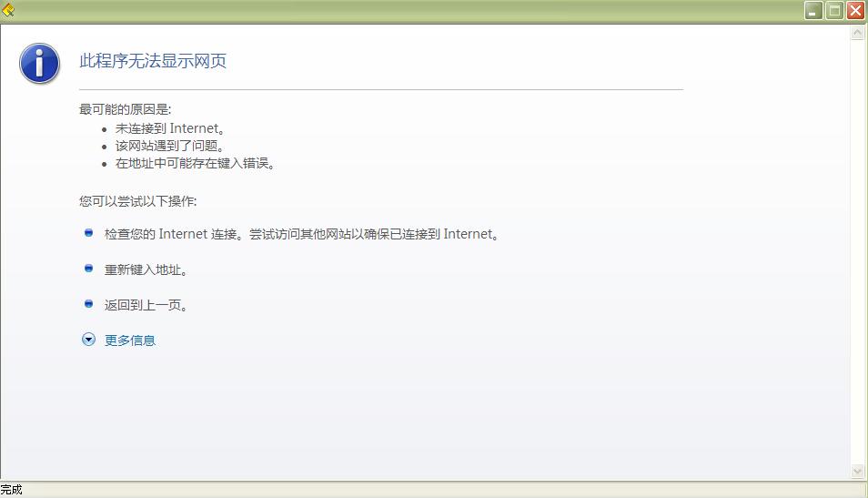Click the text 未连接到 Internet。
Screen dimensions: 868x498
click(x=170, y=128)
